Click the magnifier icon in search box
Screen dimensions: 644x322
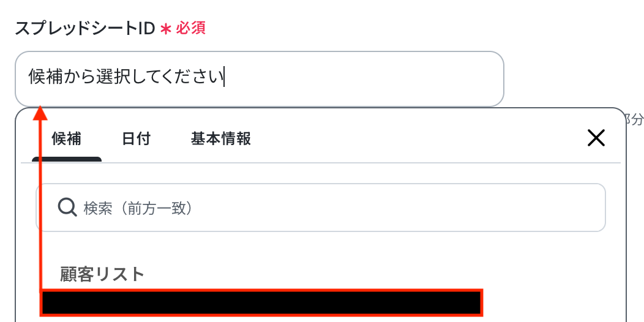(x=66, y=208)
